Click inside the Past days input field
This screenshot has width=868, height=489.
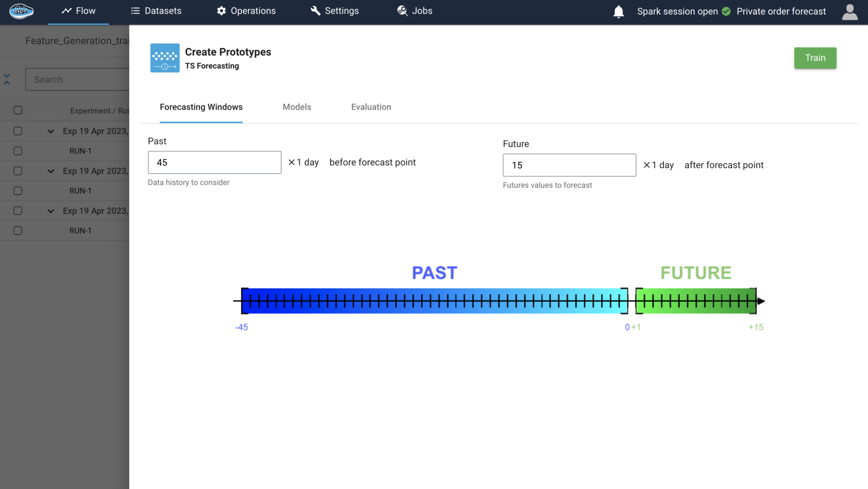214,162
